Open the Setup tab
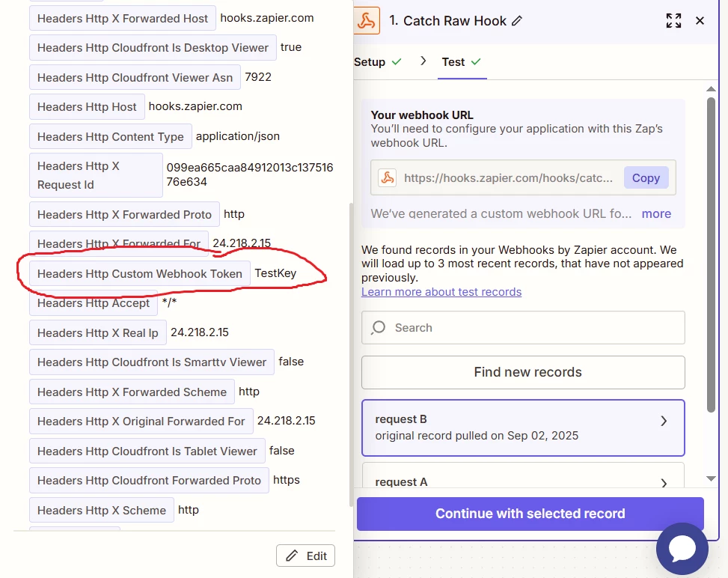This screenshot has height=578, width=728. [x=377, y=62]
